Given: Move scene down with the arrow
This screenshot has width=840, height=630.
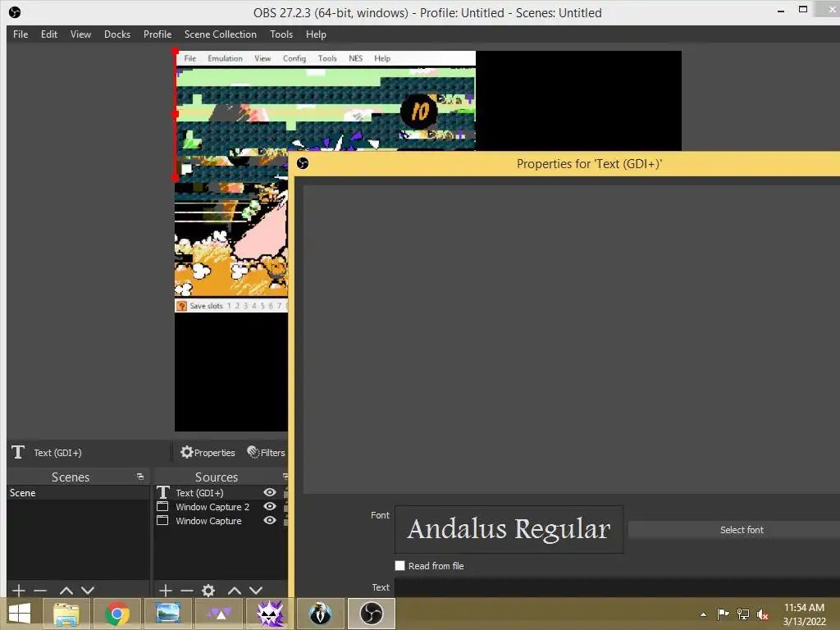Looking at the screenshot, I should coord(88,591).
